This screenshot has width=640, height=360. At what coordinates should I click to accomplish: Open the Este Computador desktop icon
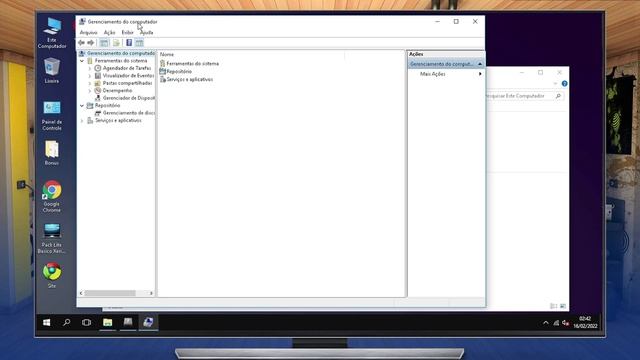(52, 33)
